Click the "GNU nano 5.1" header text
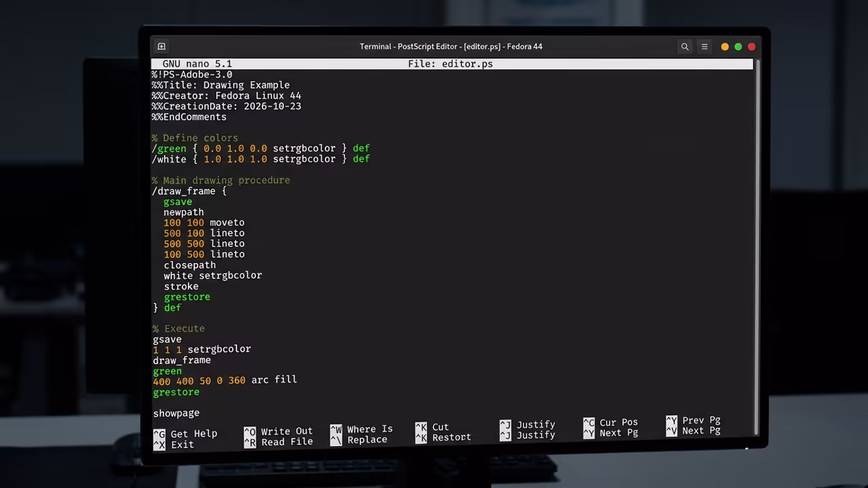 (197, 64)
